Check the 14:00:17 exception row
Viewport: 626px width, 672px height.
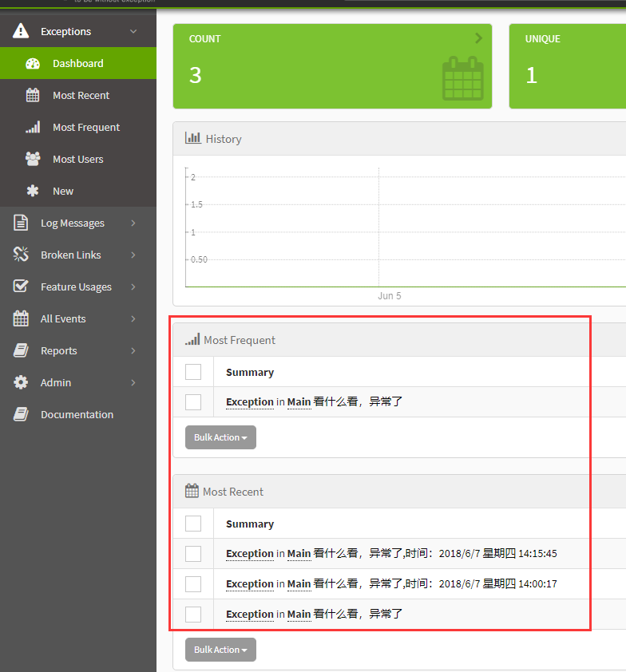click(193, 583)
